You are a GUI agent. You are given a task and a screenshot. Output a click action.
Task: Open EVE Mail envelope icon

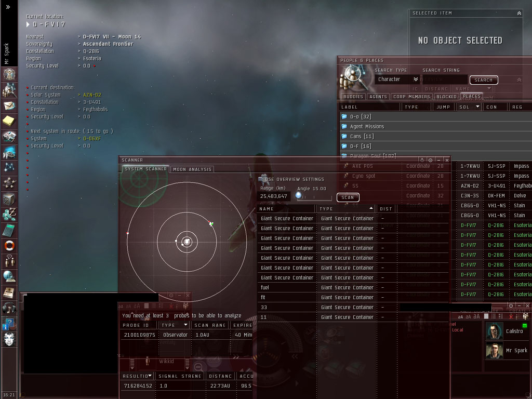pos(9,105)
